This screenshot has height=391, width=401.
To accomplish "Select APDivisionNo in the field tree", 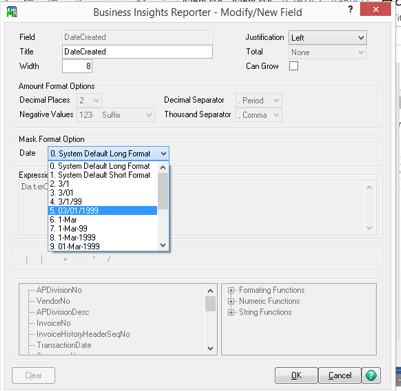I will pyautogui.click(x=59, y=290).
